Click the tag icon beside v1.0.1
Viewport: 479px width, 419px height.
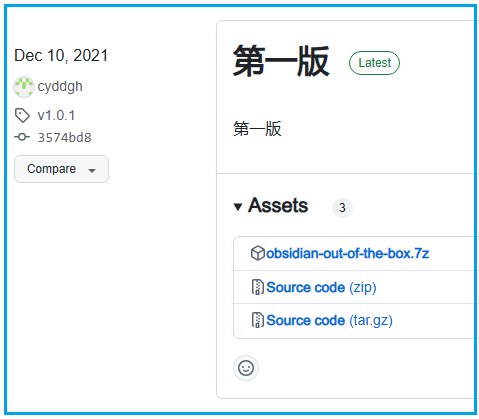coord(22,115)
